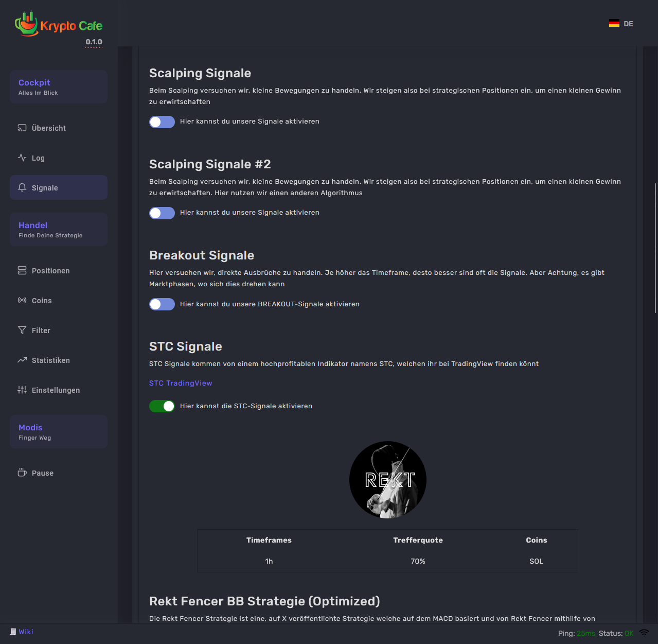Screen dimensions: 658x644
Task: Click the page's vertical scrollbar thumb
Action: pos(655,247)
